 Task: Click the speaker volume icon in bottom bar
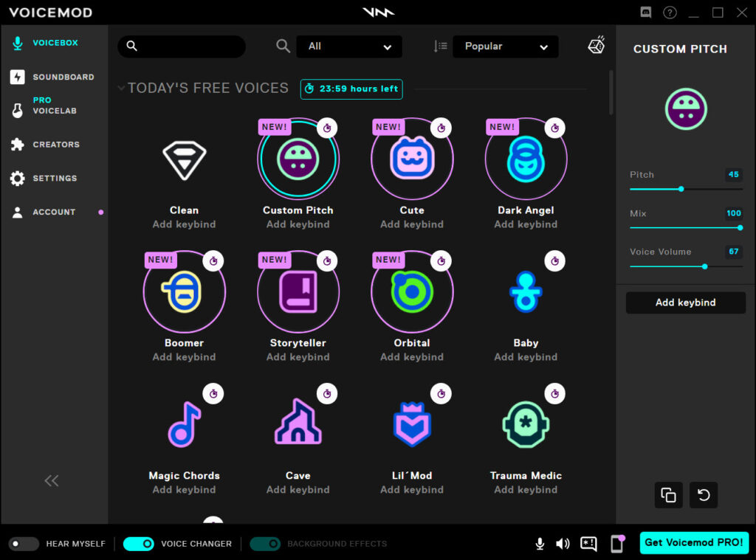(563, 544)
